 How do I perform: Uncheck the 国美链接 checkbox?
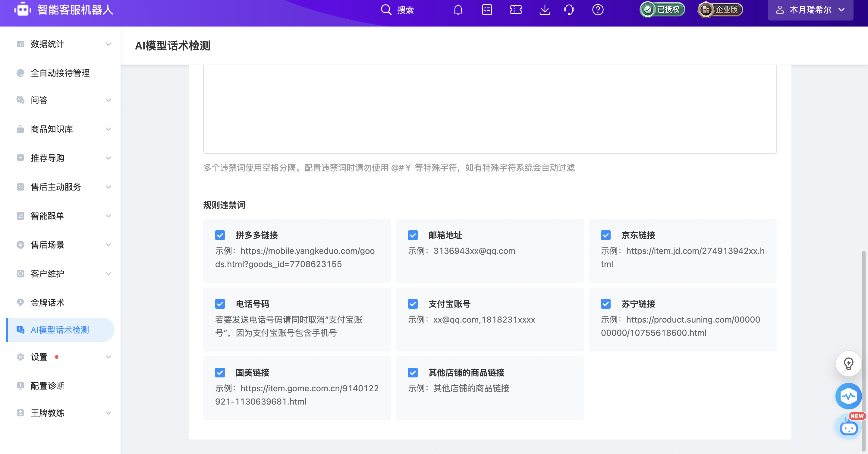(x=220, y=372)
